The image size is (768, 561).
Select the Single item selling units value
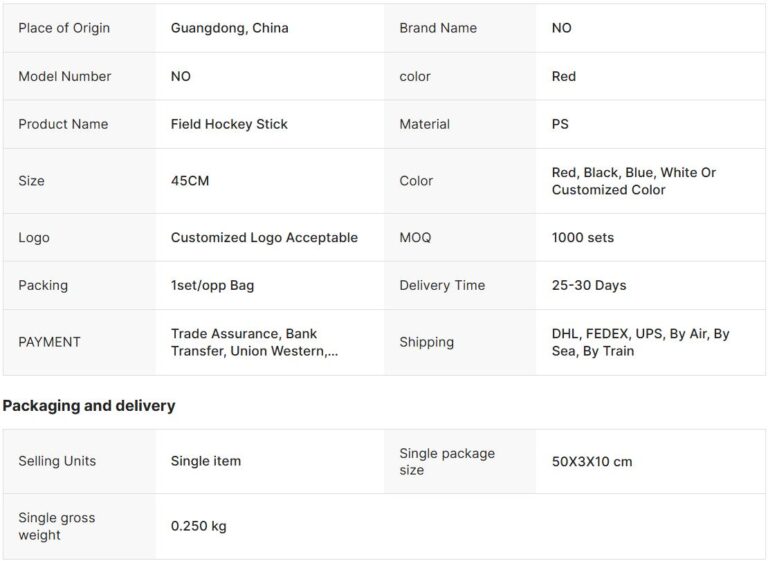pos(206,461)
